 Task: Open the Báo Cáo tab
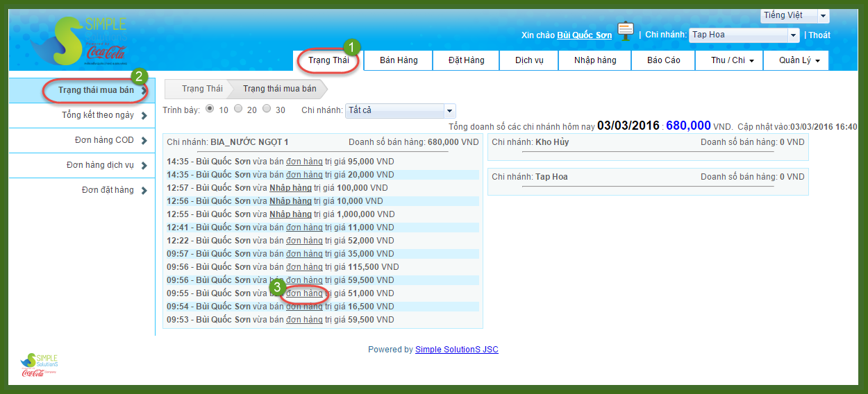click(x=663, y=60)
